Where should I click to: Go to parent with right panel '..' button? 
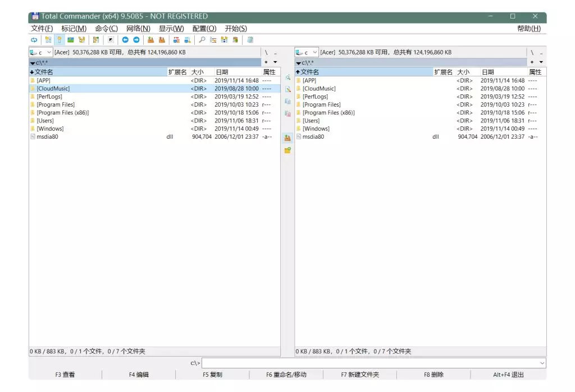541,52
